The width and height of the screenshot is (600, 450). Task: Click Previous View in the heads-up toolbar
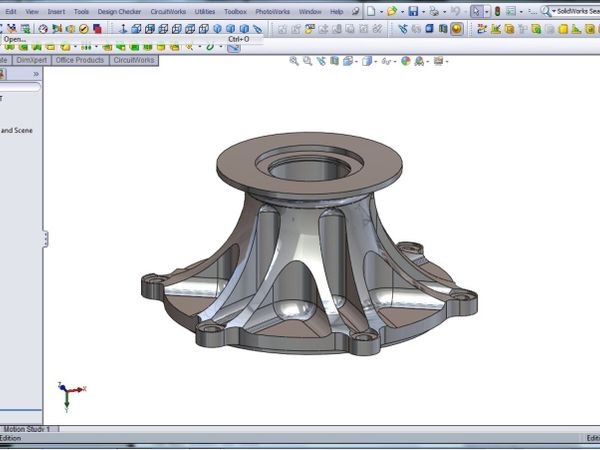pyautogui.click(x=321, y=61)
